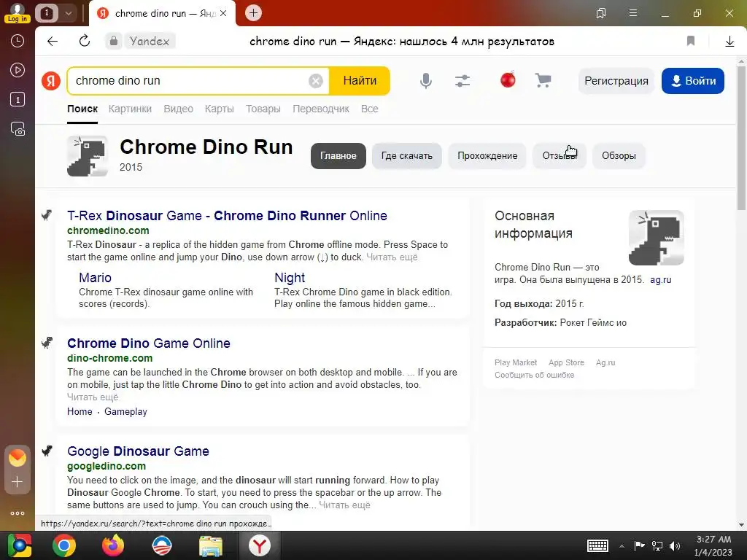The image size is (747, 560).
Task: Click the lock site security icon
Action: (x=113, y=41)
